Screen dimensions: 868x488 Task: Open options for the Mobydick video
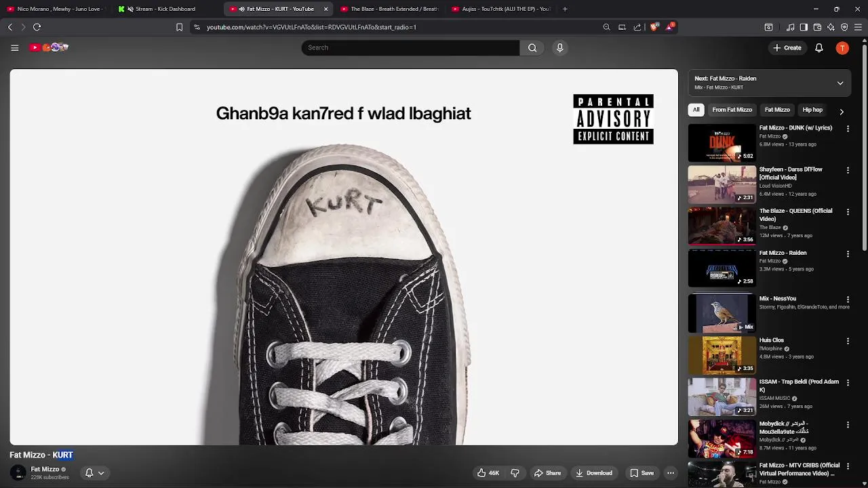[848, 424]
